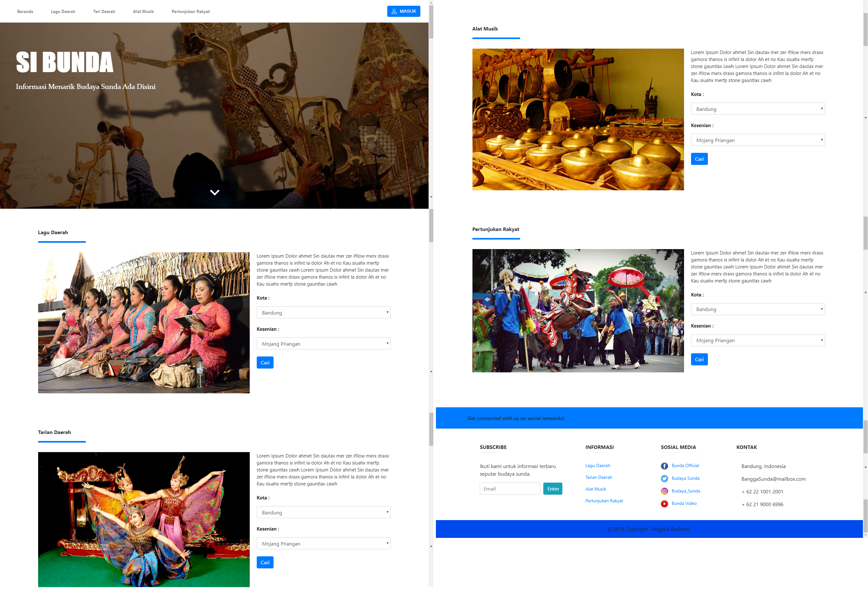Viewport: 868px width, 610px height.
Task: Open the Kota dropdown under Lagu Daerah
Action: point(323,313)
